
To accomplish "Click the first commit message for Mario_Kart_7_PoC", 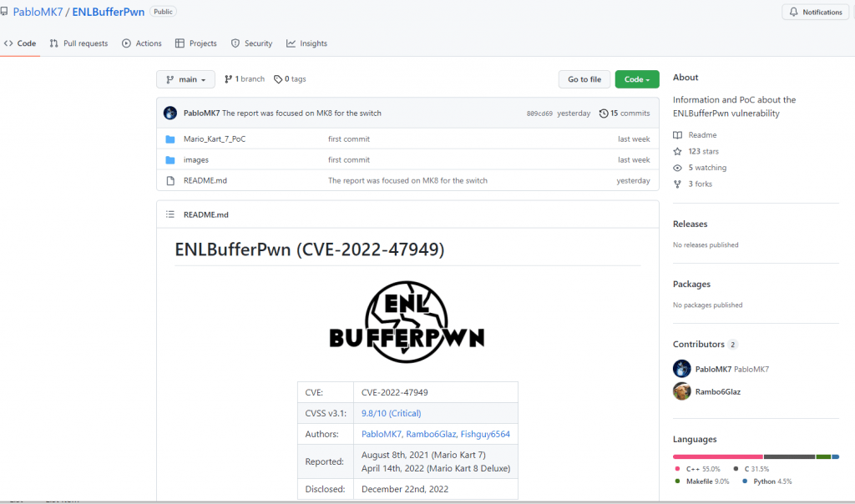I will [349, 139].
